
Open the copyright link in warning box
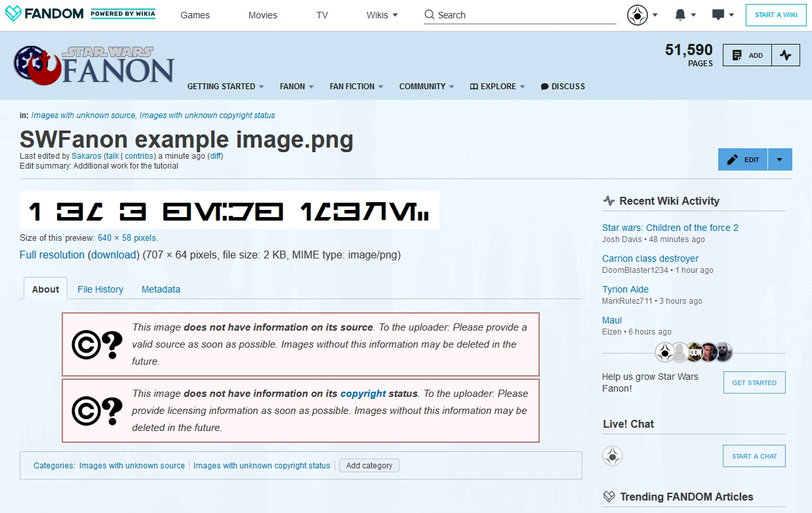(x=363, y=394)
